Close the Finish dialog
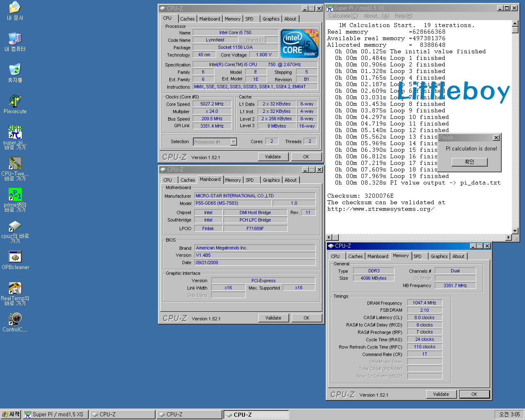Screen dimensions: 525x420 496,138
